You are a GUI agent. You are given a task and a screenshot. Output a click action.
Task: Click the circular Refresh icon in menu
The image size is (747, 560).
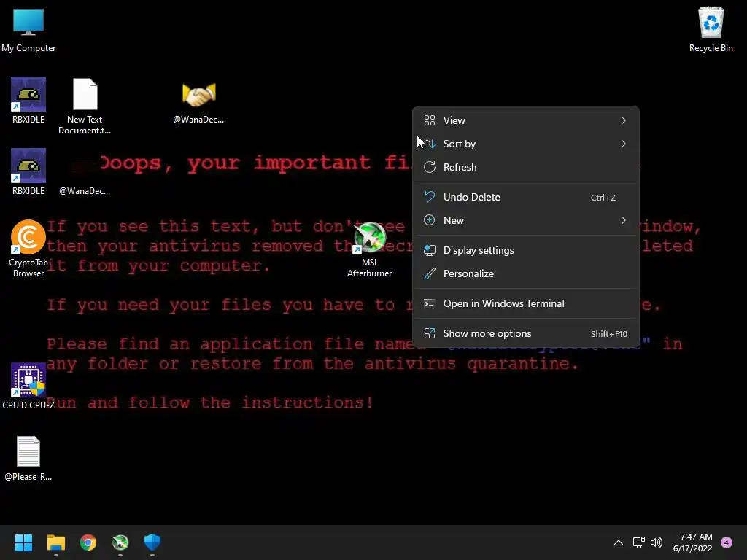pyautogui.click(x=430, y=167)
